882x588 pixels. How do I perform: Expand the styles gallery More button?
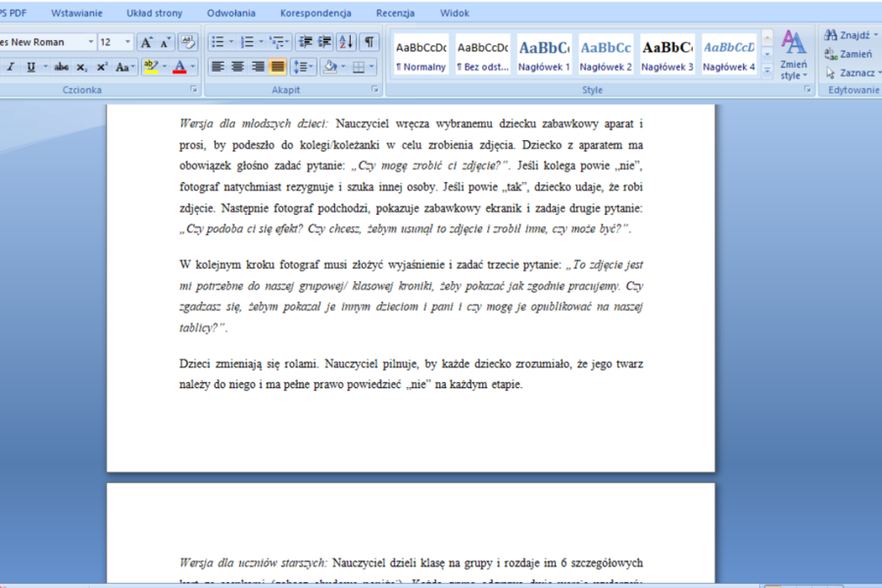tap(767, 70)
